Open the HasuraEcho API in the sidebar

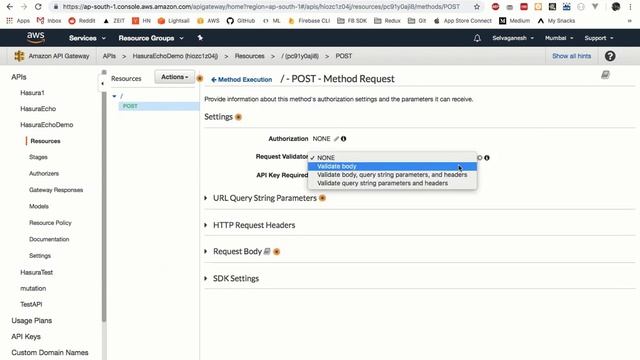click(38, 109)
